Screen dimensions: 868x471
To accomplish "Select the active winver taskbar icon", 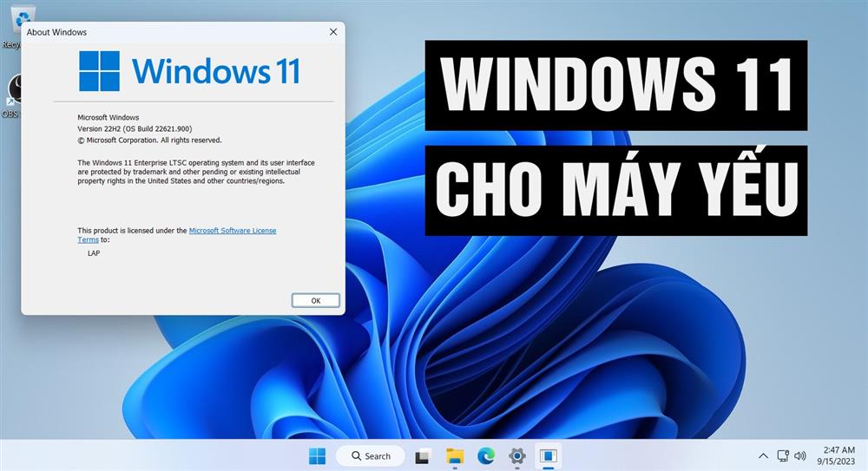I will click(x=548, y=456).
